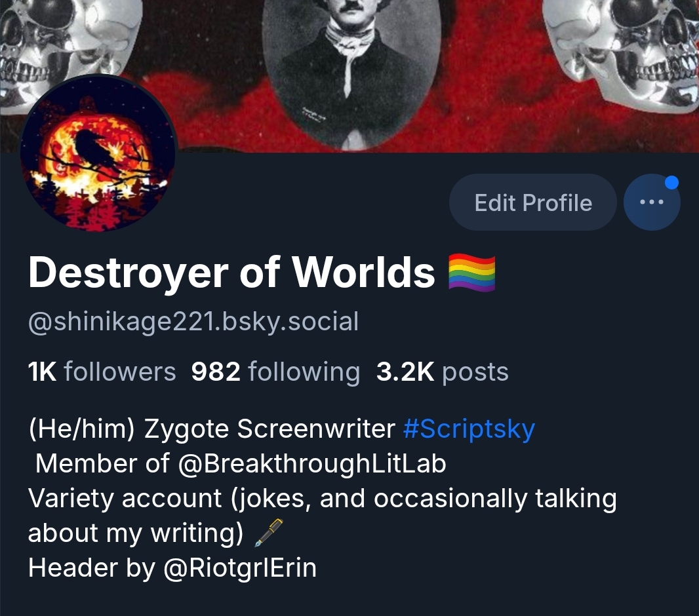Follow the #Scriptsky hashtag link

(469, 429)
